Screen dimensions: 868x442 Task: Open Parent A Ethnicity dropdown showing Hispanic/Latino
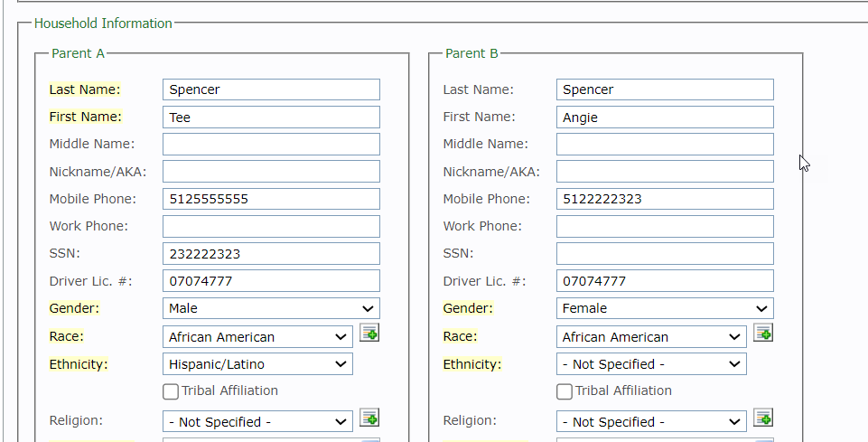[x=257, y=364]
